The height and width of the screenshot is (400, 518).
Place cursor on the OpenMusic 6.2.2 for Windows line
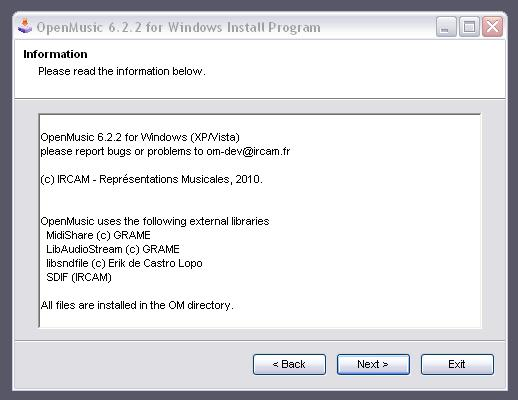pos(140,137)
